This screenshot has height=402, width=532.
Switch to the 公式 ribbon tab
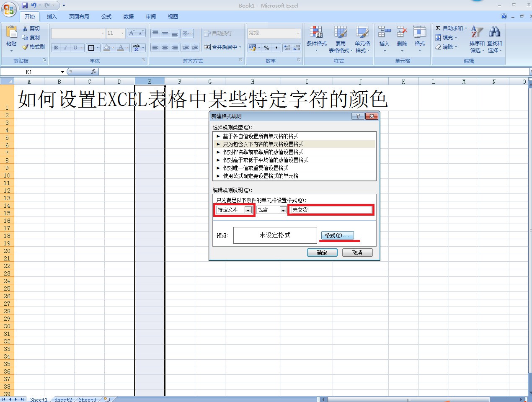(x=106, y=17)
